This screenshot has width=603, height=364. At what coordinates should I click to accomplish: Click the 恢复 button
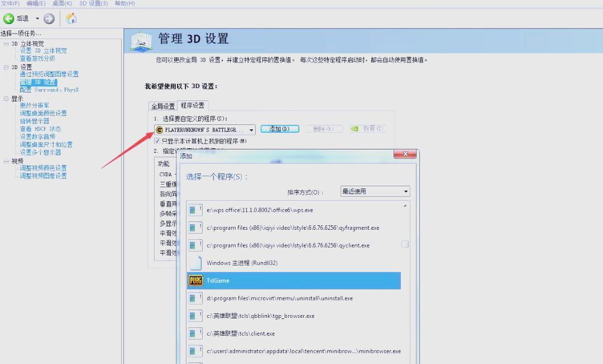pos(368,129)
